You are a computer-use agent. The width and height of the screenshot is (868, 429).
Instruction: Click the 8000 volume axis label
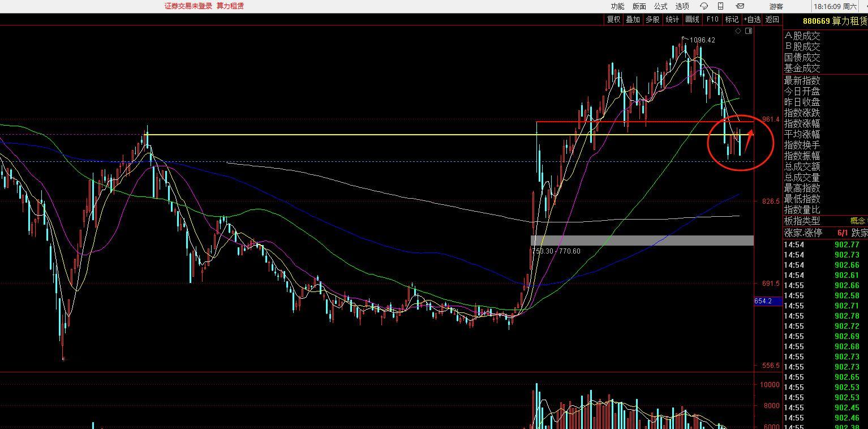click(x=771, y=406)
